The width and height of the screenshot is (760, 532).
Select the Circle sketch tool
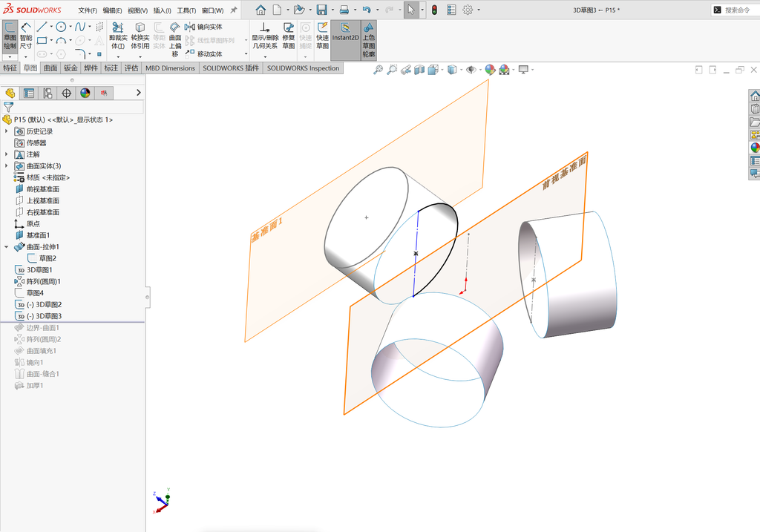pos(61,27)
